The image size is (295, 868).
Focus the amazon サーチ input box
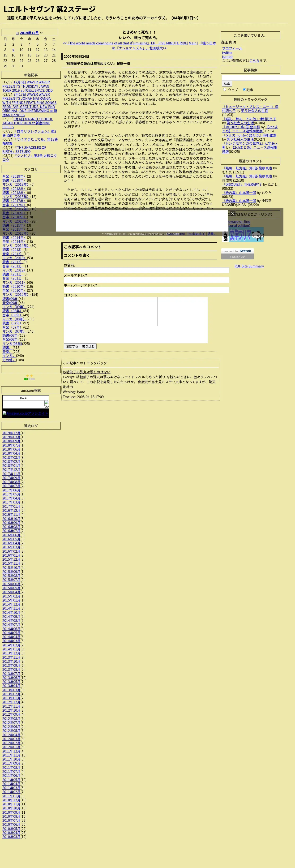tap(24, 403)
